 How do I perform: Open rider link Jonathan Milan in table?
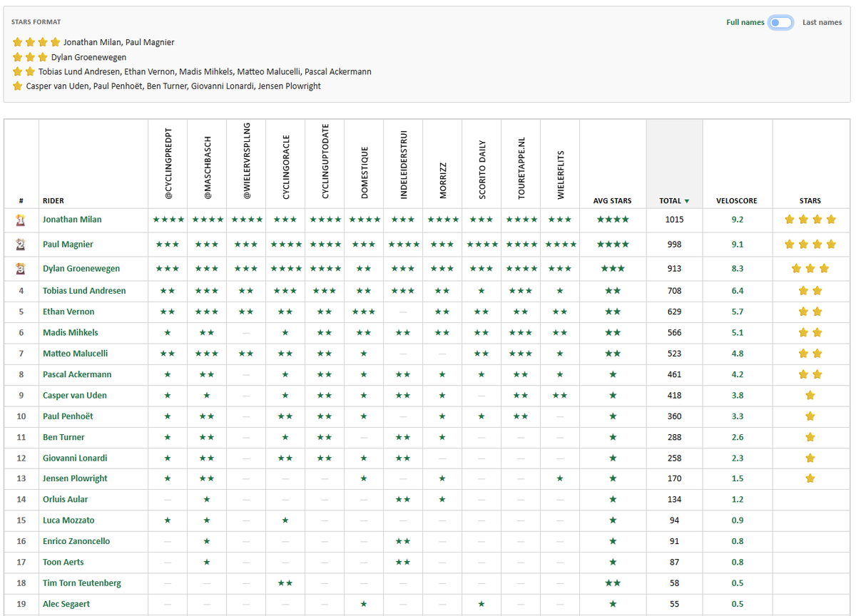click(x=72, y=220)
